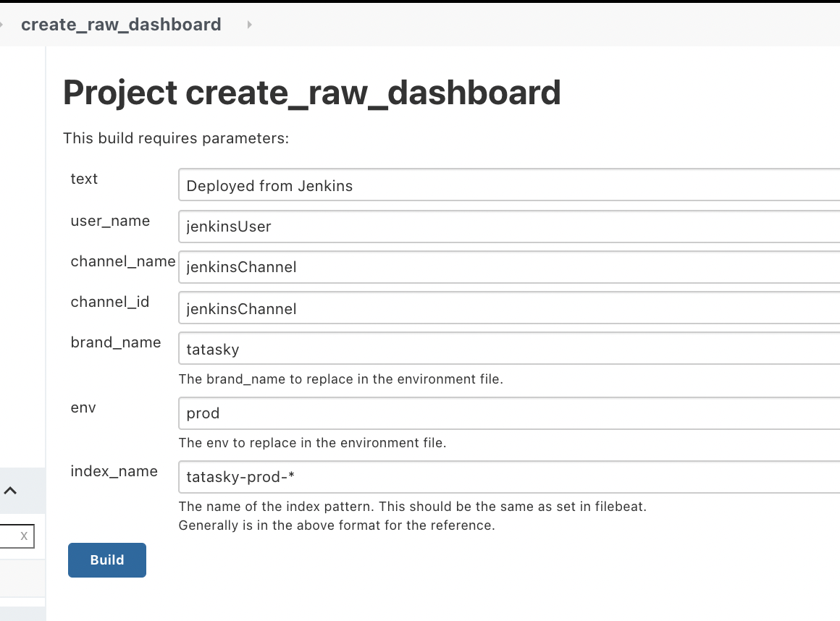Click the brand_name parameter label

[116, 342]
